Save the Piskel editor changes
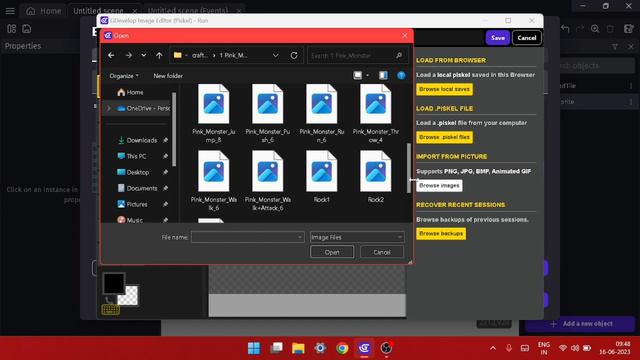This screenshot has width=640, height=360. point(498,38)
